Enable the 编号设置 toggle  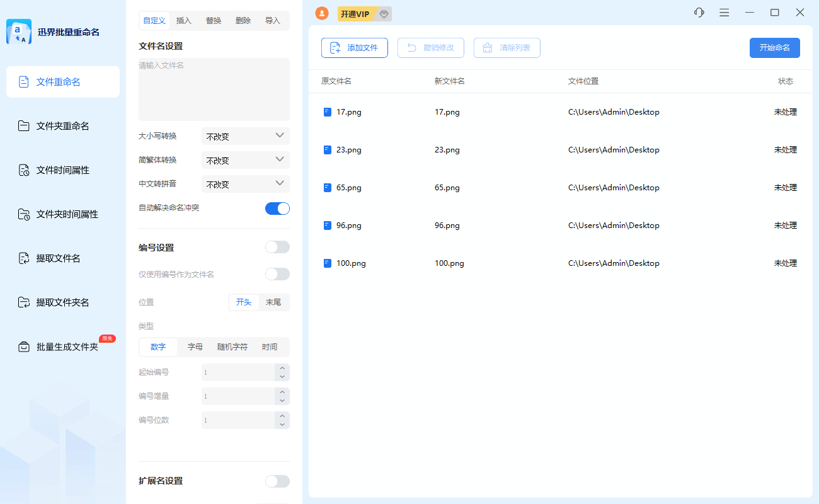(x=277, y=247)
